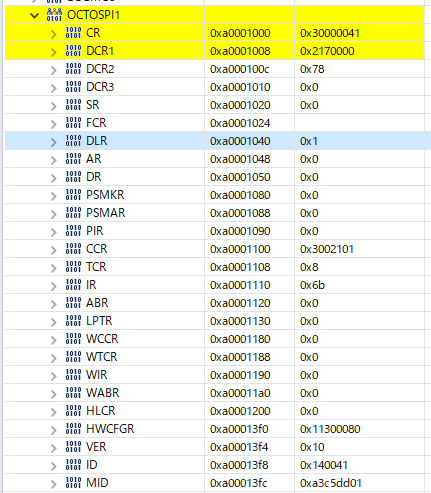
Task: Click CR value 0x30000041
Action: pyautogui.click(x=330, y=33)
